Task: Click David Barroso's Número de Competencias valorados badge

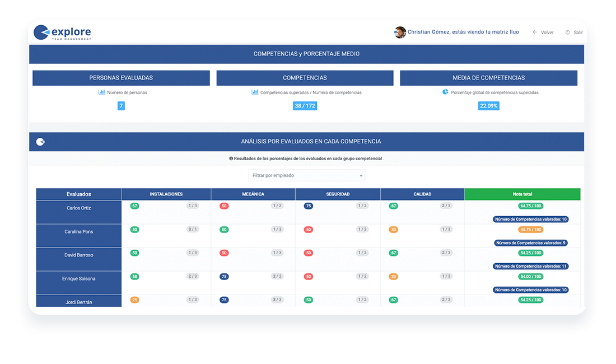Action: [x=531, y=266]
